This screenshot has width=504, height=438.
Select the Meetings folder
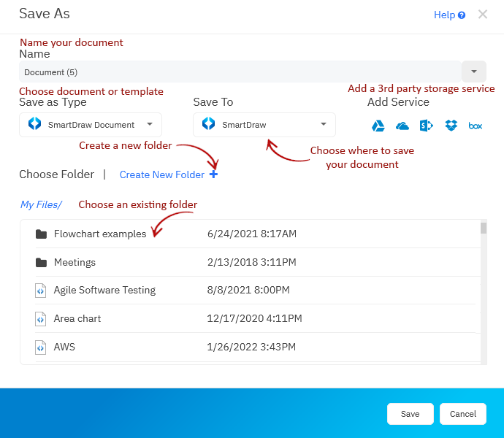click(75, 262)
